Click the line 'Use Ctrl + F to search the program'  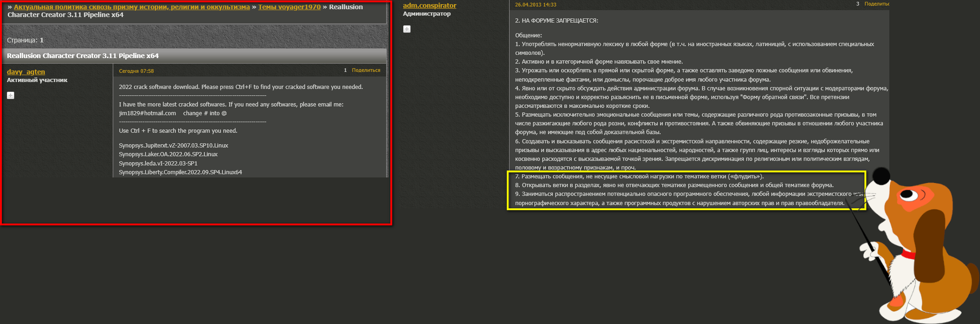tap(178, 131)
